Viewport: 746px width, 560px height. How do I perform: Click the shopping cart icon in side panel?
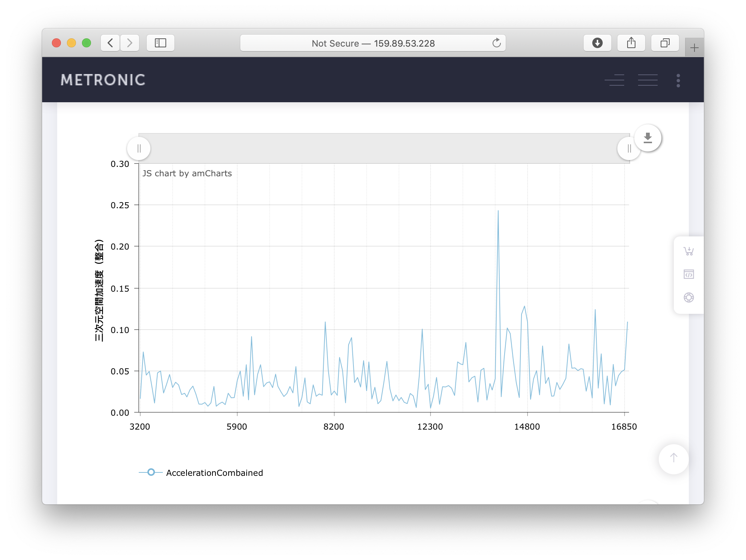tap(688, 251)
